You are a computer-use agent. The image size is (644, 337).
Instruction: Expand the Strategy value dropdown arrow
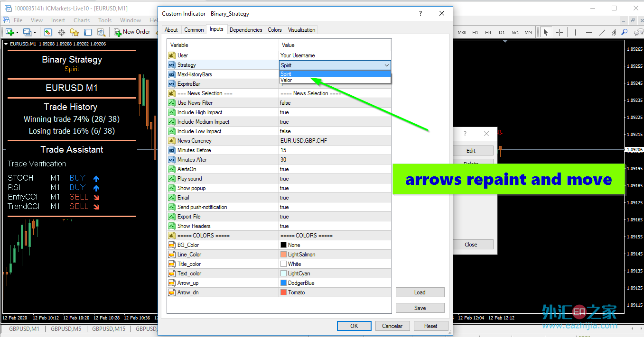pos(386,65)
